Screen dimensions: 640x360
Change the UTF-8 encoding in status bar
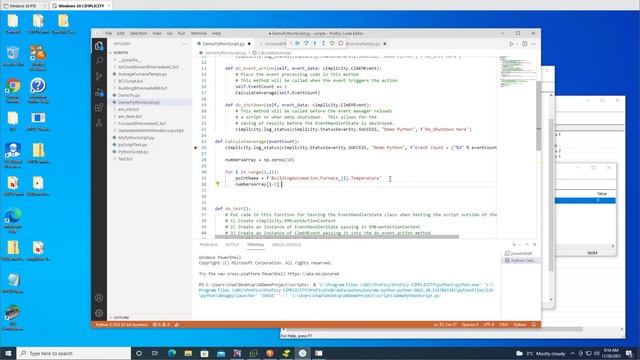tap(489, 324)
